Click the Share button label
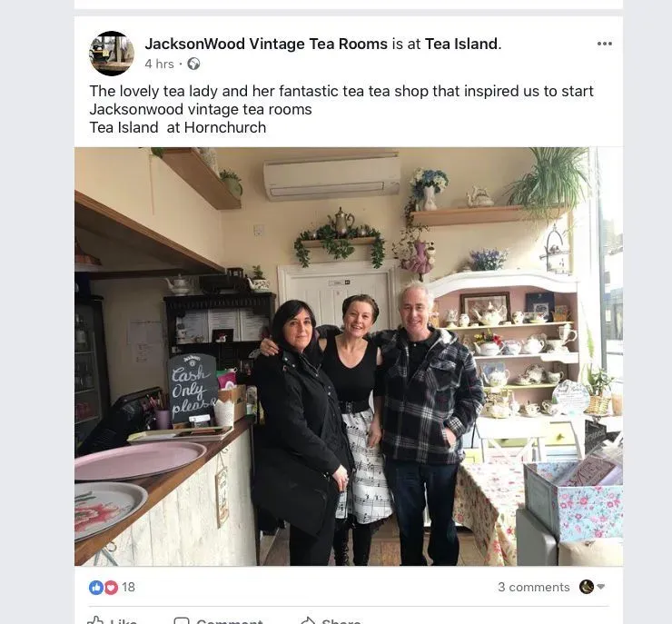This screenshot has width=672, height=624. (x=341, y=621)
